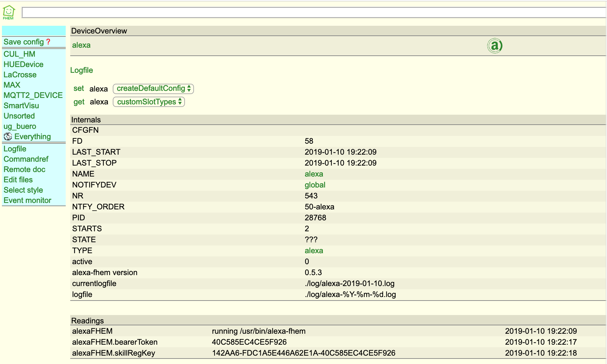Screen dimensions: 607x364
Task: Select the currentlogfile path value
Action: click(350, 283)
